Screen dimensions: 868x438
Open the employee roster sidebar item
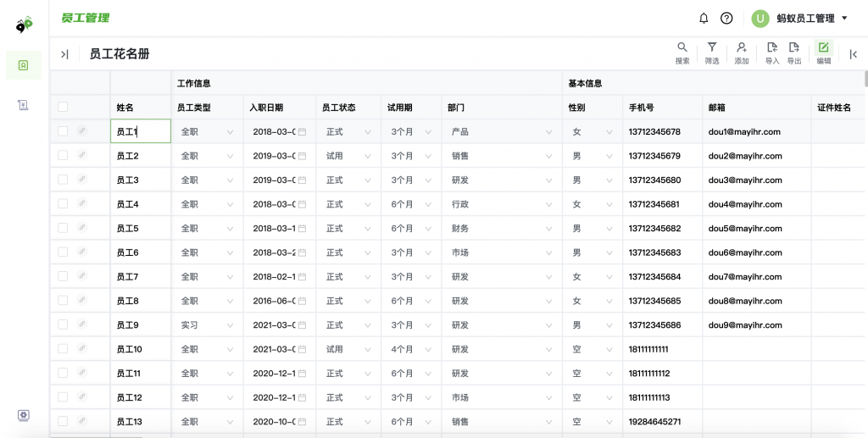(24, 65)
